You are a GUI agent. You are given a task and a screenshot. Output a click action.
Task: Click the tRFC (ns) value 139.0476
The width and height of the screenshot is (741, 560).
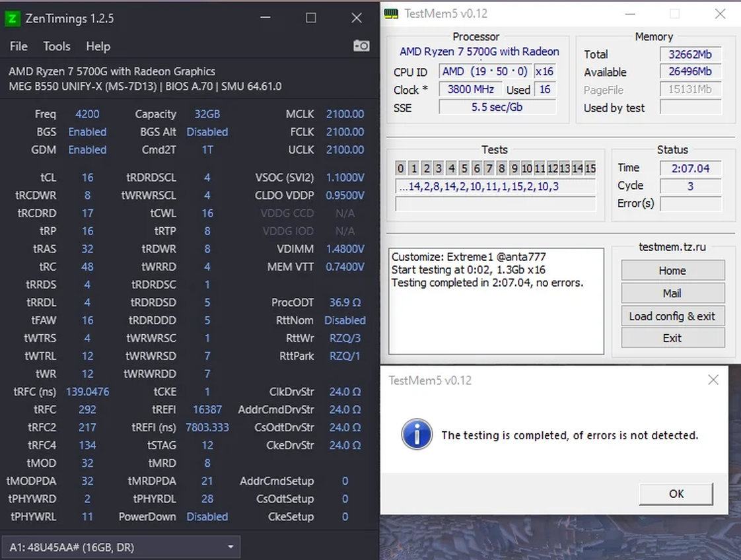[87, 392]
